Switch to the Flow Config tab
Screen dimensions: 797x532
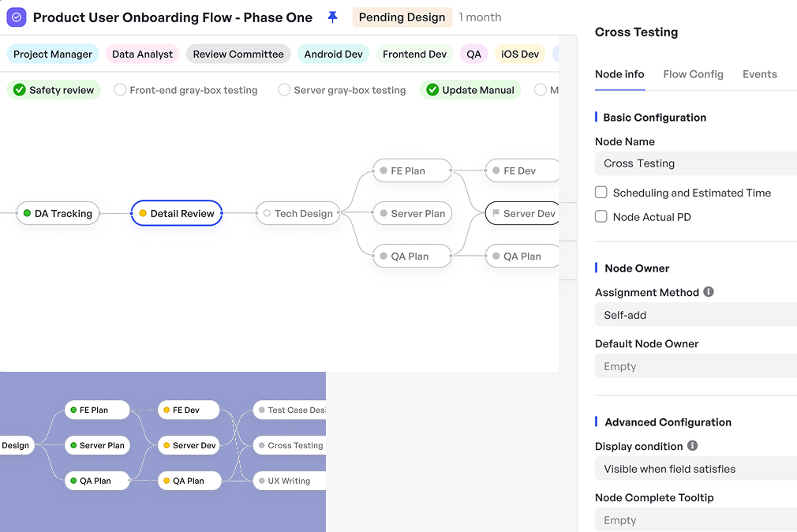click(x=693, y=74)
